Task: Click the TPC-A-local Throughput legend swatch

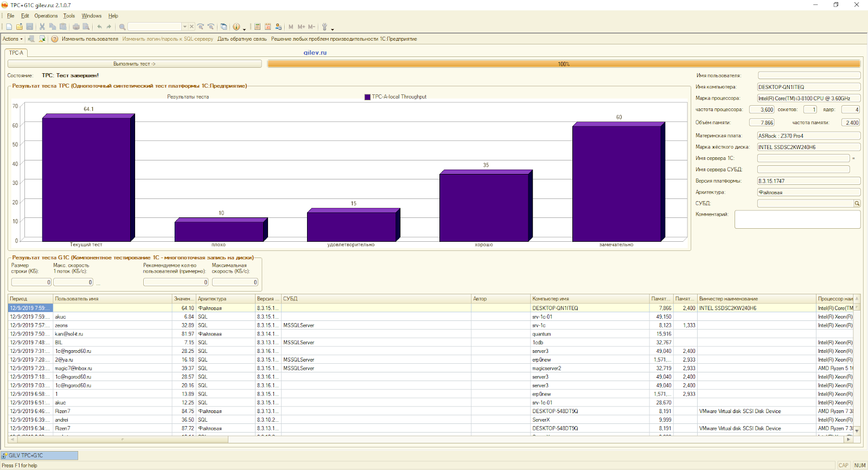Action: pyautogui.click(x=367, y=97)
